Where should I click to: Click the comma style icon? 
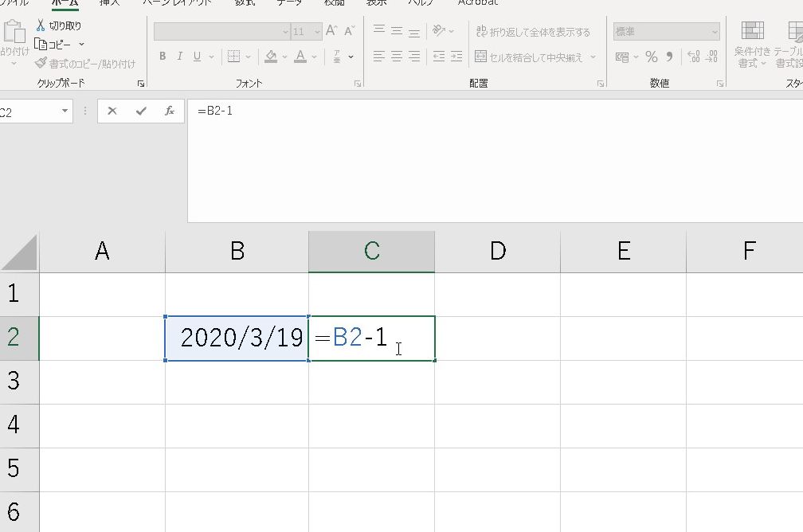pos(669,57)
